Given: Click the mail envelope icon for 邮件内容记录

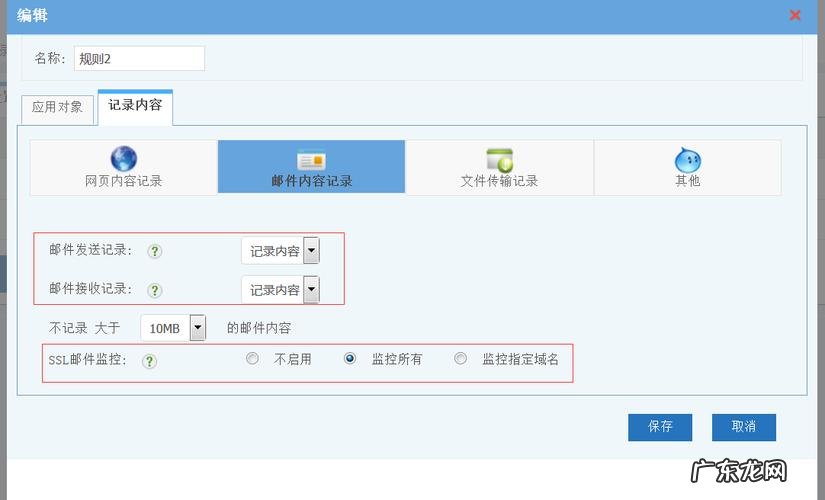Looking at the screenshot, I should click(x=311, y=161).
